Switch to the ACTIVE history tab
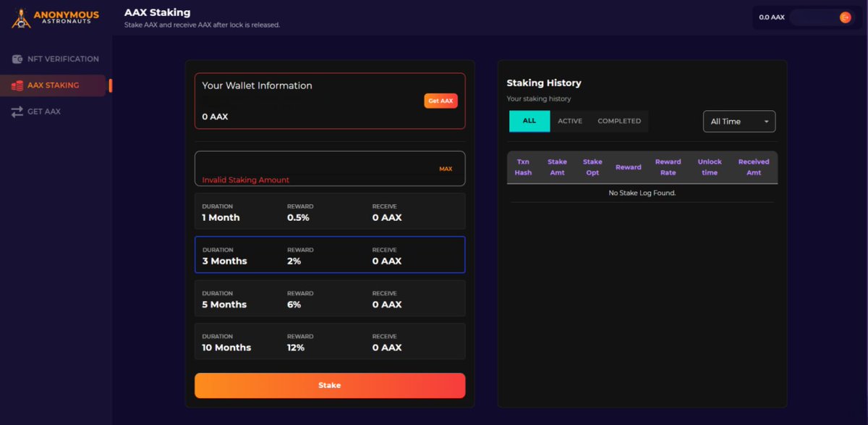The width and height of the screenshot is (868, 425). coord(570,121)
